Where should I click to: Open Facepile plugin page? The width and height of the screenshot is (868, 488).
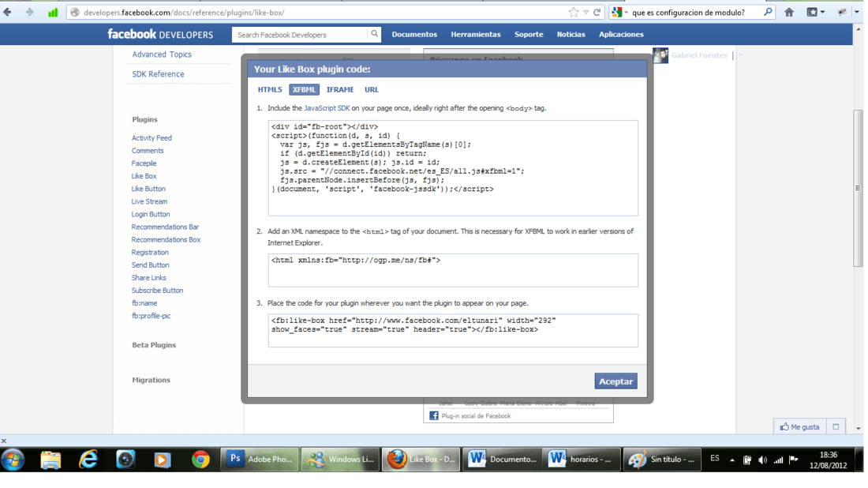(144, 163)
